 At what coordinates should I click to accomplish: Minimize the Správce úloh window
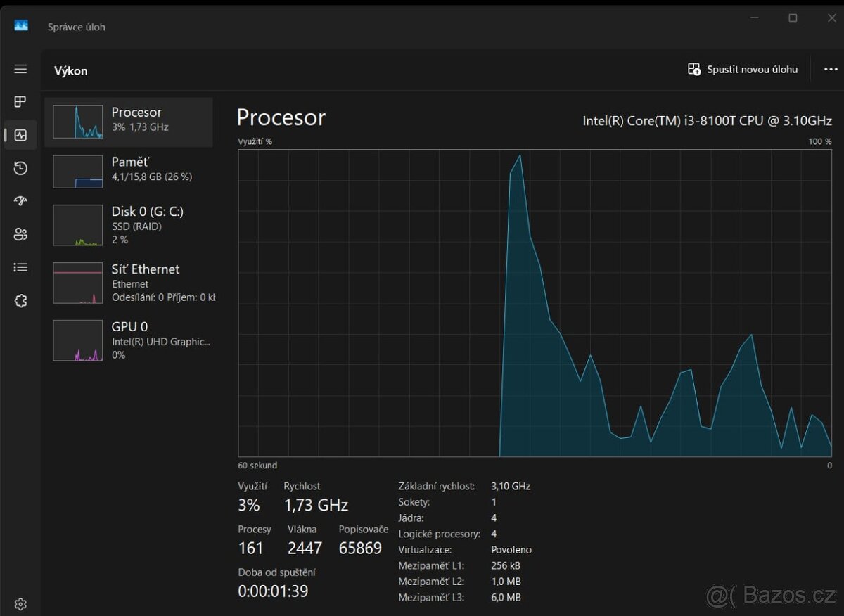pyautogui.click(x=754, y=18)
